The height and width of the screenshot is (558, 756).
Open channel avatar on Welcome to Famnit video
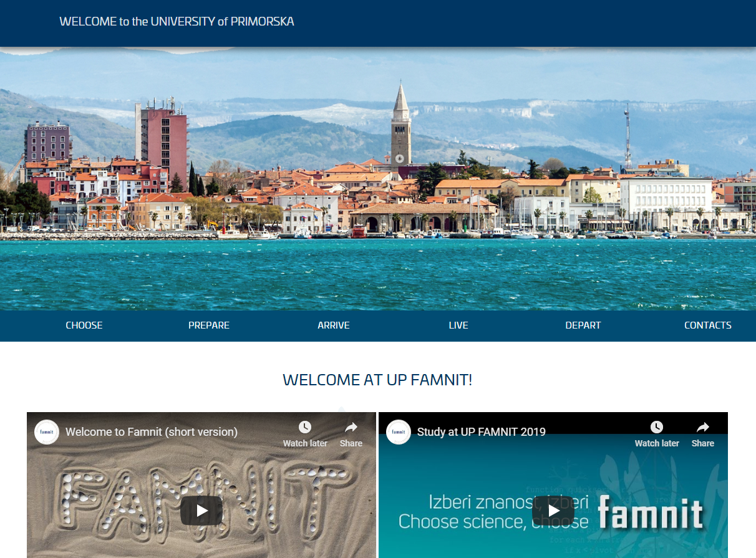(x=47, y=432)
